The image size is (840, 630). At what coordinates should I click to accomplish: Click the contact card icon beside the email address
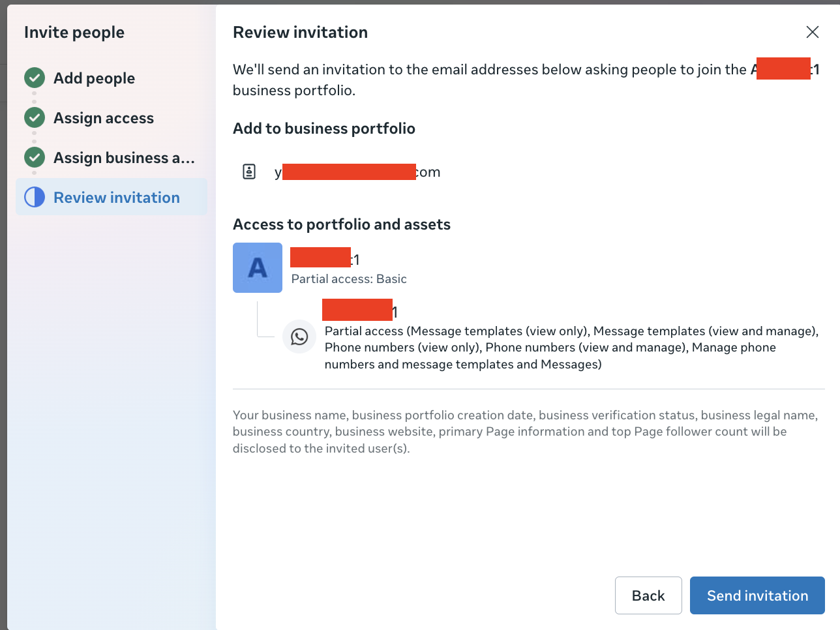(x=249, y=172)
